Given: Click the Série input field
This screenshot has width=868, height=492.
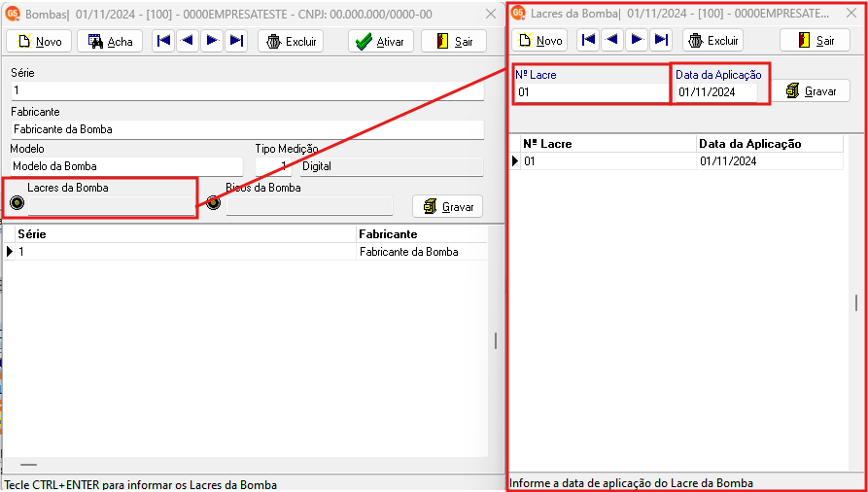Looking at the screenshot, I should point(248,89).
